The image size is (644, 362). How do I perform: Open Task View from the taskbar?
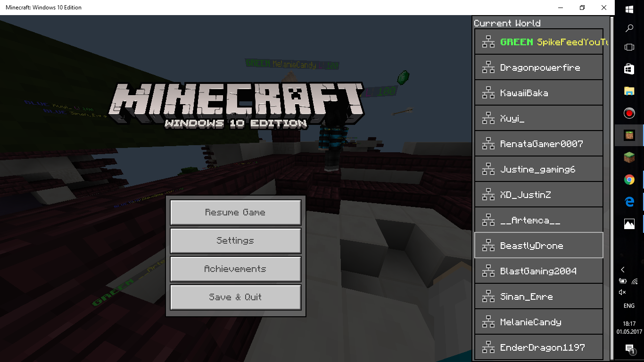[x=629, y=47]
